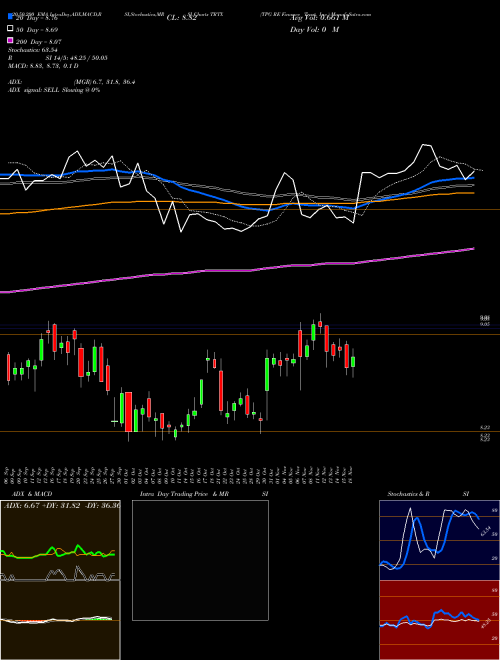
Task: Select the '200 Day - 8.07' legend text
Action: (38, 42)
